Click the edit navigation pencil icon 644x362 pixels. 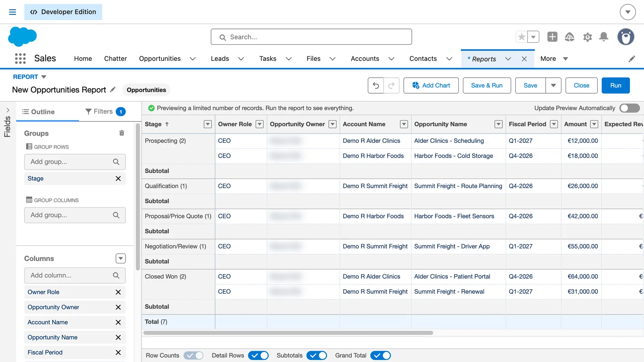(632, 59)
